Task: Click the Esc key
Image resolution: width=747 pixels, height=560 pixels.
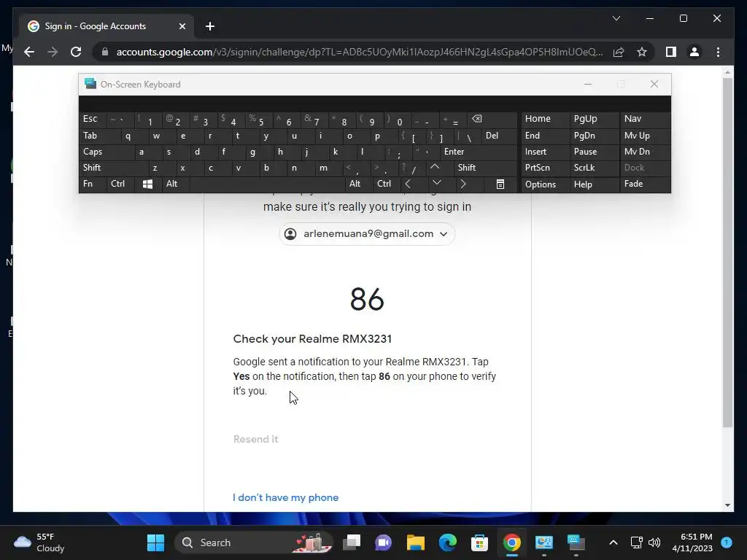Action: coord(93,119)
